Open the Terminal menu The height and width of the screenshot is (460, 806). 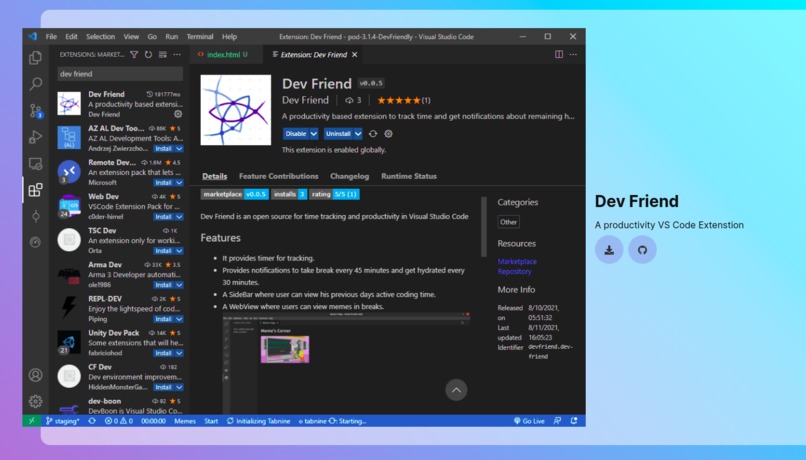(x=199, y=36)
